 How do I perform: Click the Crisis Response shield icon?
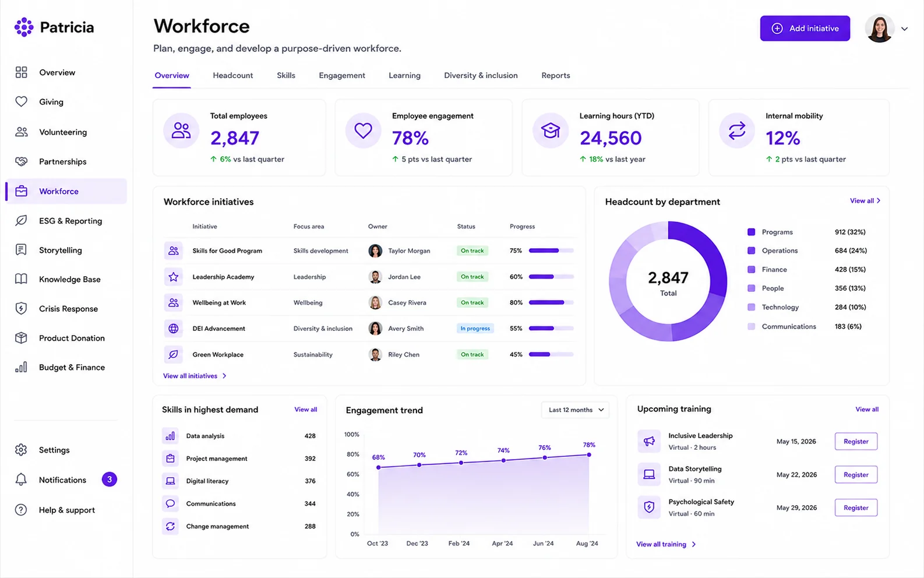pyautogui.click(x=21, y=308)
